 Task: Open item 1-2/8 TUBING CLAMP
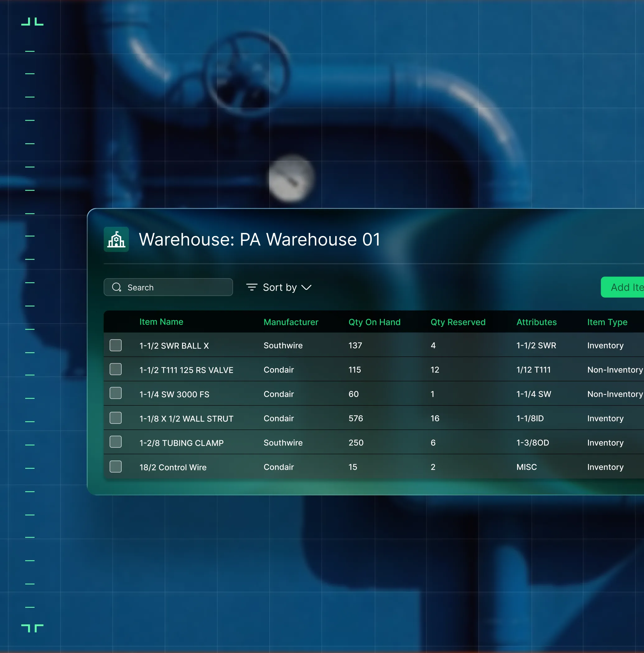pos(182,443)
